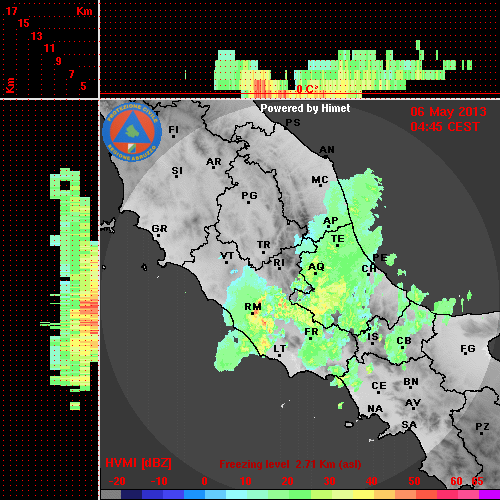Click the CB city marker

coord(404,342)
